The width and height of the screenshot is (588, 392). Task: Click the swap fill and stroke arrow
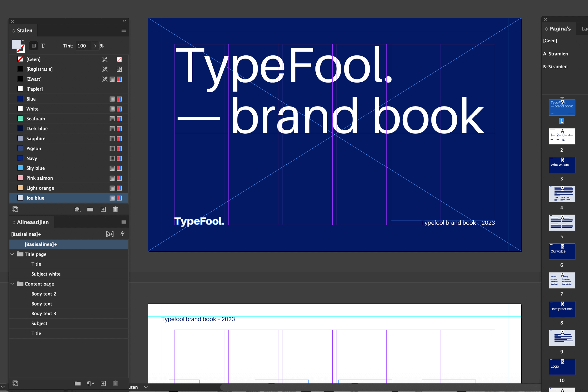(x=23, y=41)
